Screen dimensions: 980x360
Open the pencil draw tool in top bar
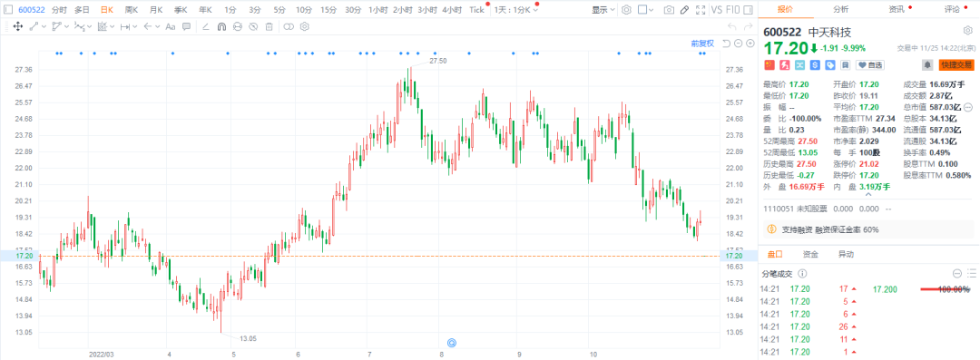[684, 10]
